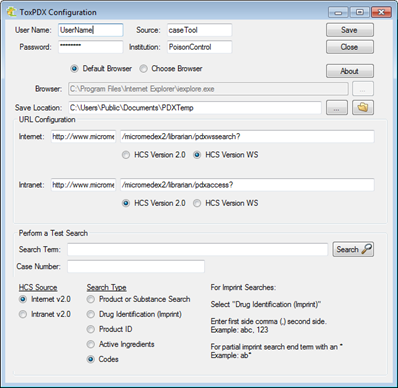Close the window via title bar X

click(381, 12)
